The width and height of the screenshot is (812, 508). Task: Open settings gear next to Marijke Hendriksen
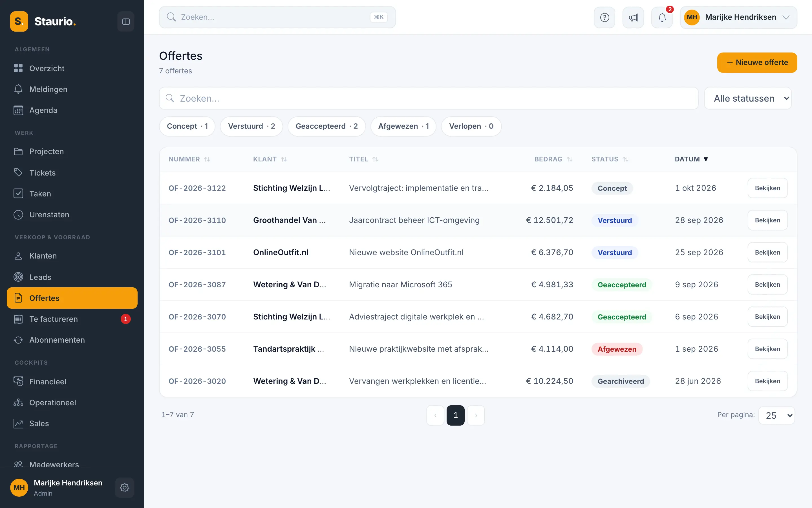125,487
